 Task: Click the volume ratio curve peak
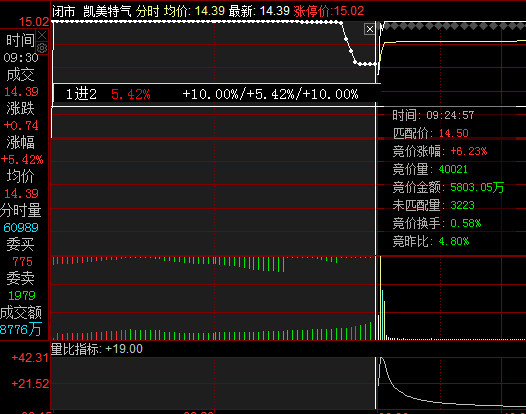pos(382,359)
